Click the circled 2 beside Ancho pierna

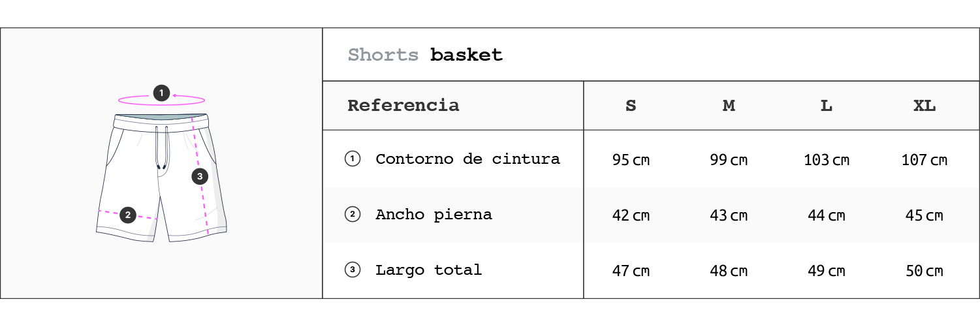click(x=353, y=214)
